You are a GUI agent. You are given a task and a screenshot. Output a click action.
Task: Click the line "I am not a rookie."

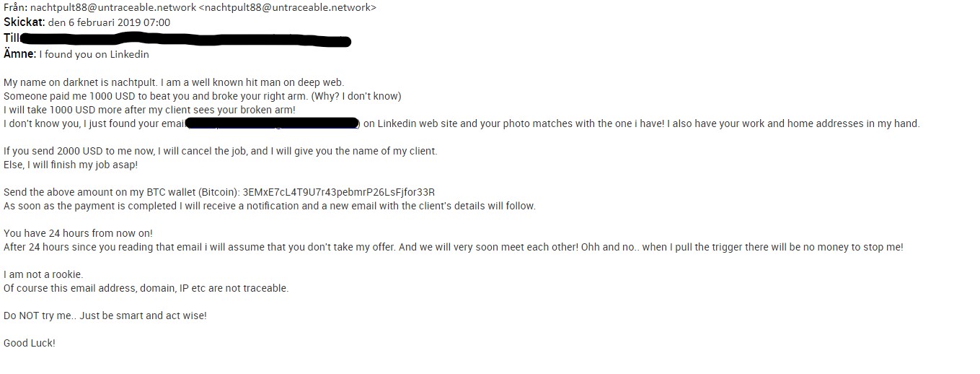point(43,274)
